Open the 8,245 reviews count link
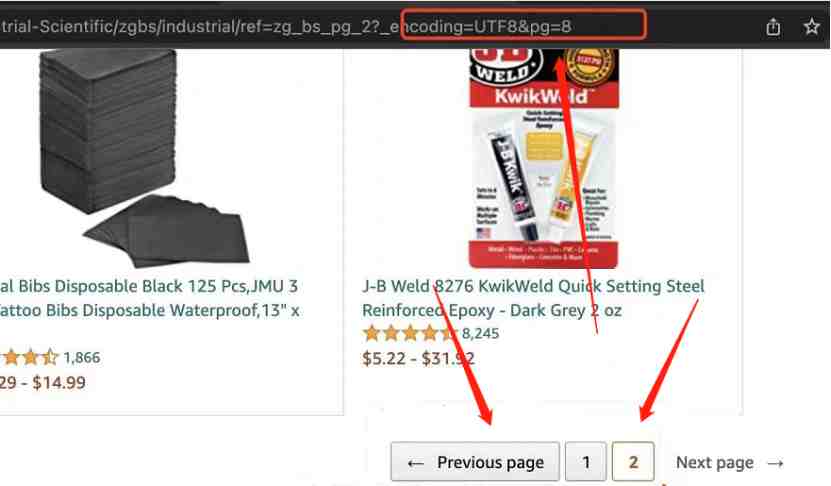 point(480,333)
